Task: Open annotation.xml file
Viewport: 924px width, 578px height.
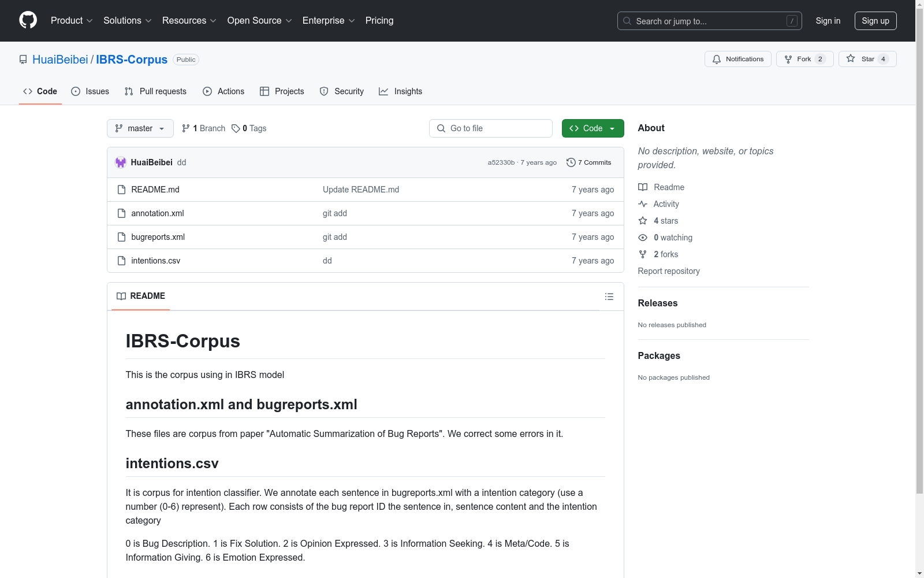Action: click(x=158, y=213)
